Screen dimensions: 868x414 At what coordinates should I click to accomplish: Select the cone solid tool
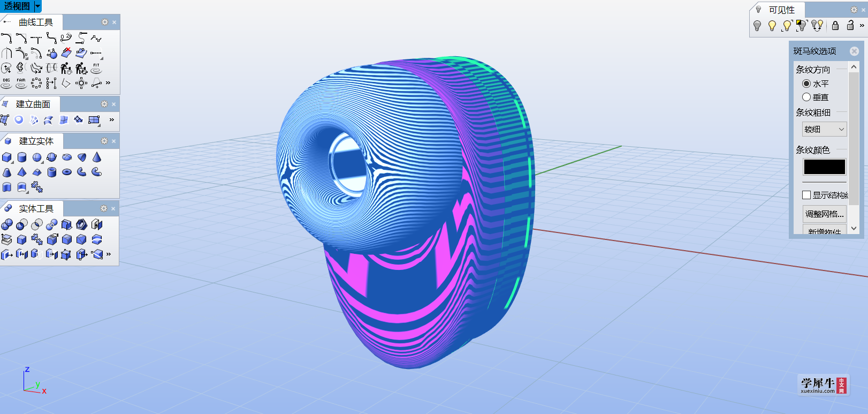point(96,157)
